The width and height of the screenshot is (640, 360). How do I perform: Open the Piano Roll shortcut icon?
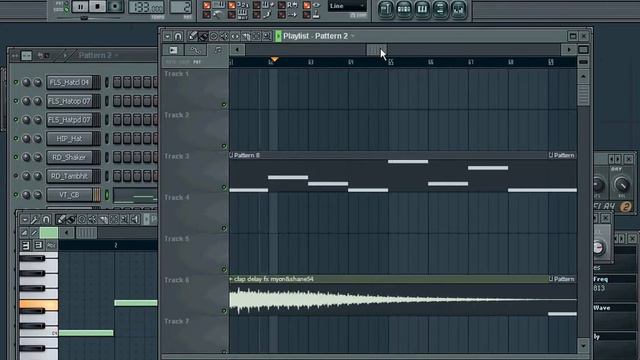pos(422,9)
